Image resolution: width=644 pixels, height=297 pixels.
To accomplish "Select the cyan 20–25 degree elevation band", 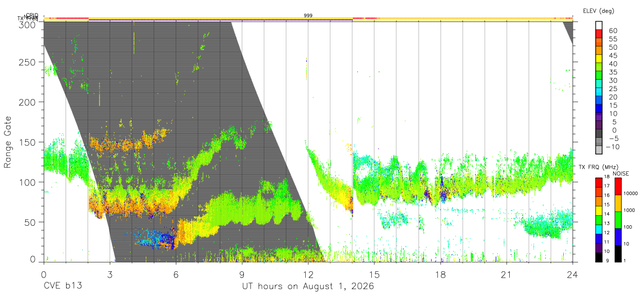I will pos(599,92).
